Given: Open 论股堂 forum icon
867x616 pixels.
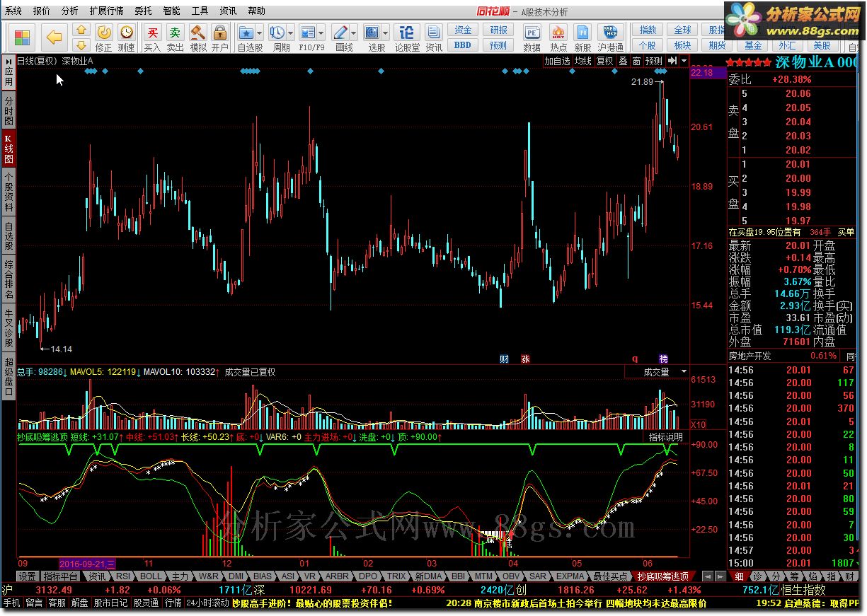Looking at the screenshot, I should 407,37.
